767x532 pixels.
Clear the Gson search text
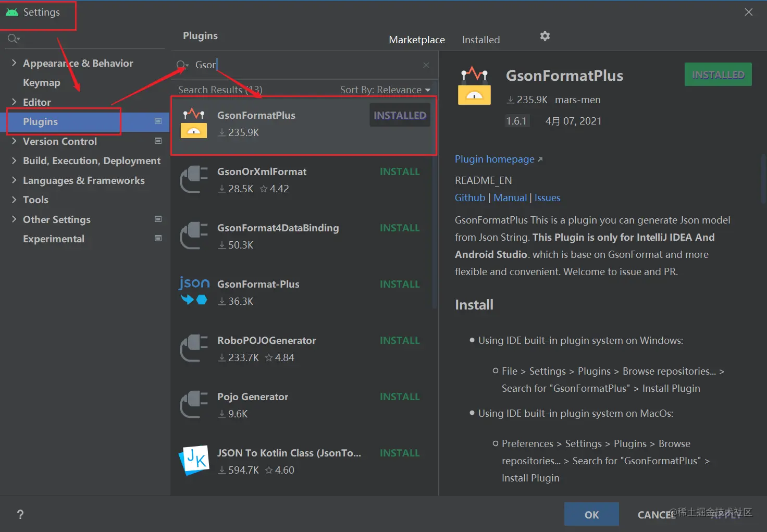426,65
